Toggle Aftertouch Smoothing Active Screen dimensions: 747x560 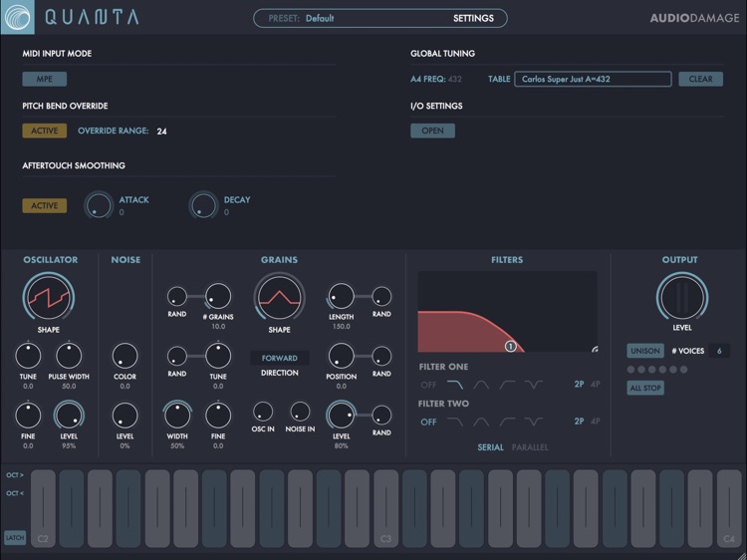tap(44, 206)
